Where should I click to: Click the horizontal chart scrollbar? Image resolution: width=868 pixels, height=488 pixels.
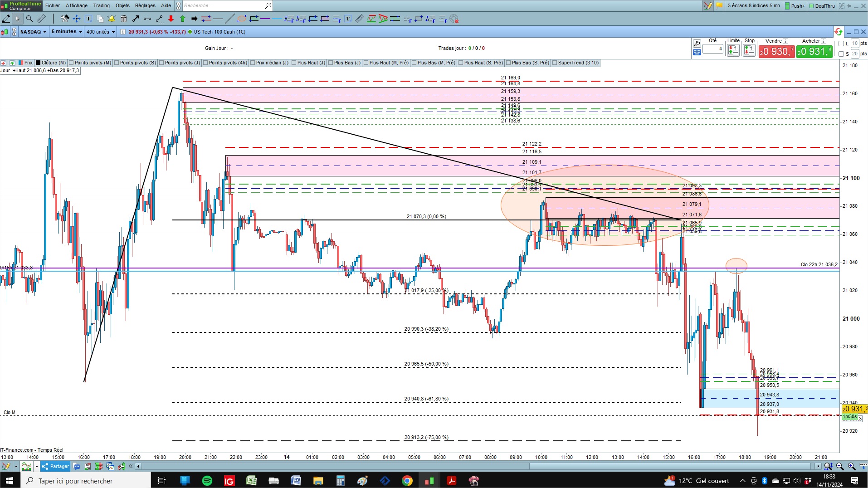478,466
